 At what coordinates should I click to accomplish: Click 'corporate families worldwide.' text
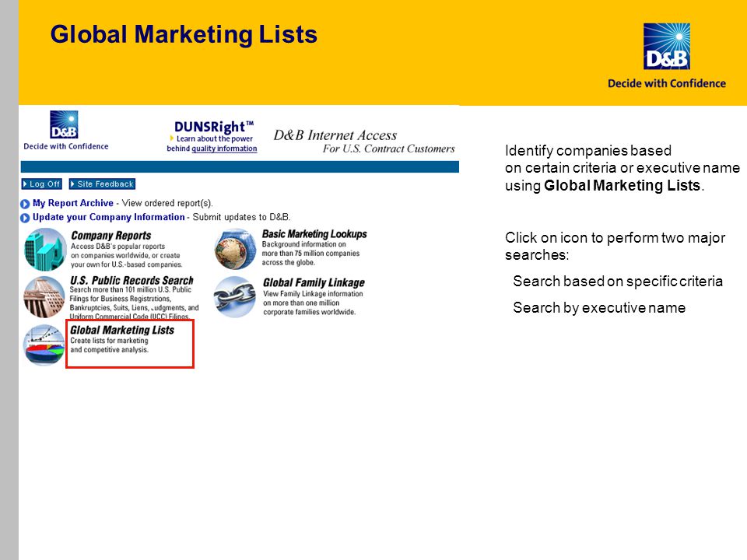pyautogui.click(x=310, y=312)
